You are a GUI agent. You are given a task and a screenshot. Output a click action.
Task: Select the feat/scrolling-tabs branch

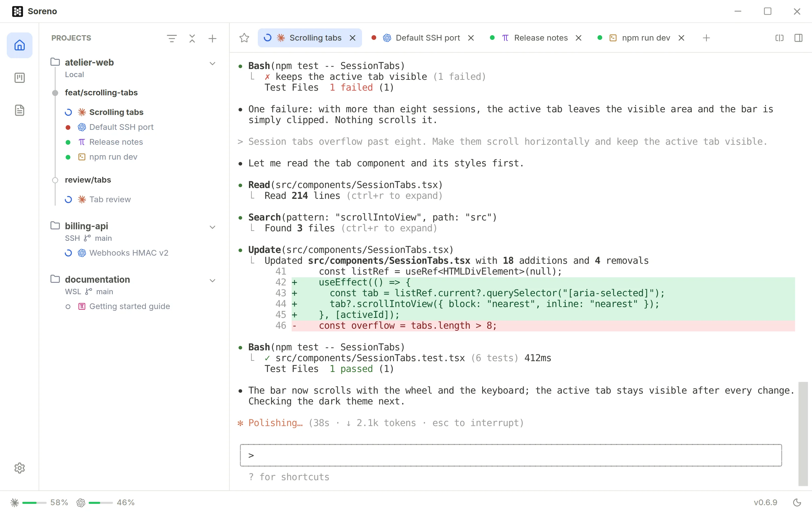coord(101,93)
